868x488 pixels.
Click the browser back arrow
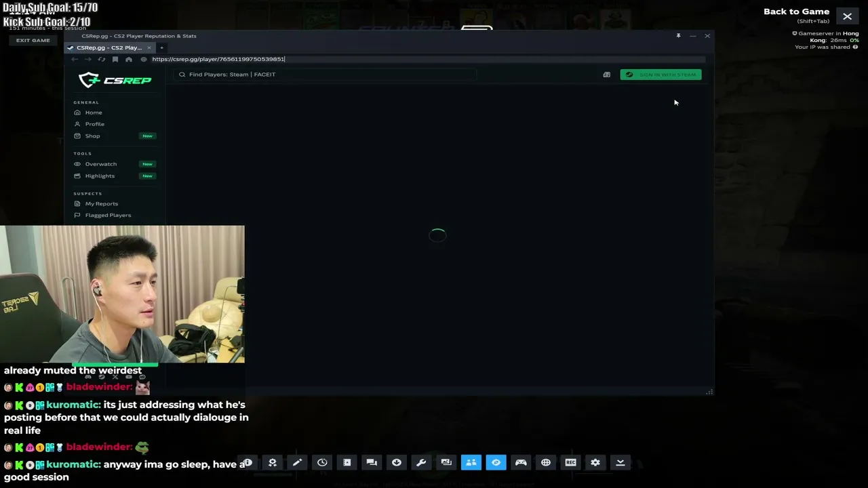pyautogui.click(x=75, y=59)
